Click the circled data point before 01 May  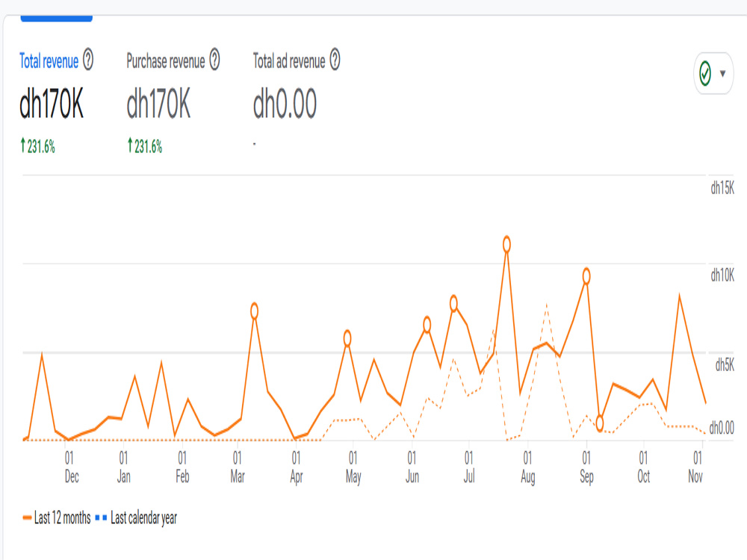click(x=347, y=338)
